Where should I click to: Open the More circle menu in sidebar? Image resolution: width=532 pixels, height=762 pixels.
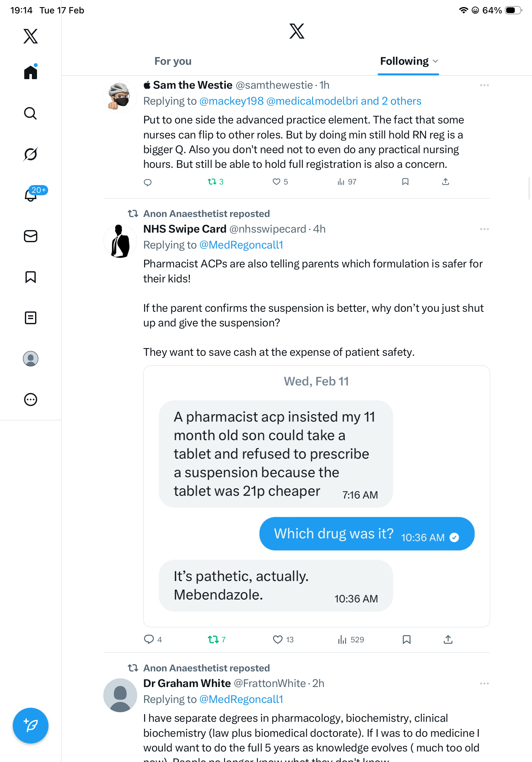(x=31, y=400)
